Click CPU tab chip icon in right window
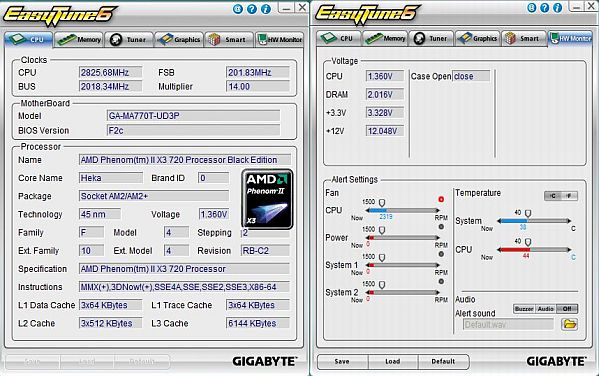 pyautogui.click(x=328, y=38)
